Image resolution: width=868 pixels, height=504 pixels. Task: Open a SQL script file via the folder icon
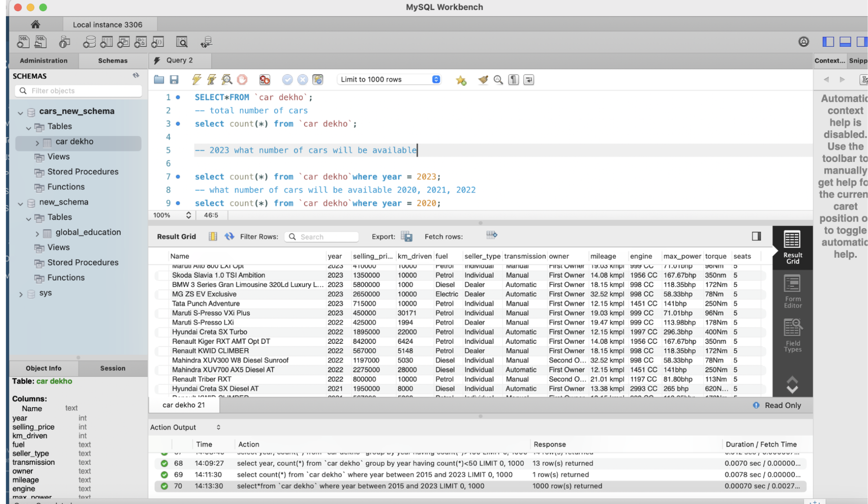[159, 80]
